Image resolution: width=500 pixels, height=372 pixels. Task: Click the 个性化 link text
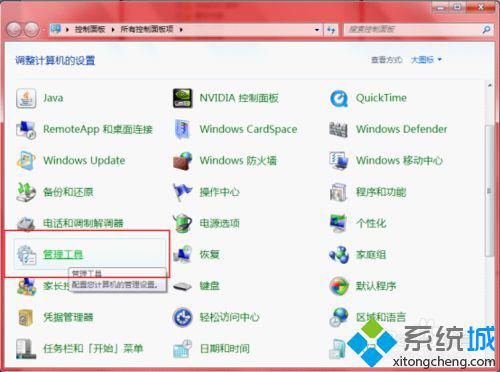371,223
